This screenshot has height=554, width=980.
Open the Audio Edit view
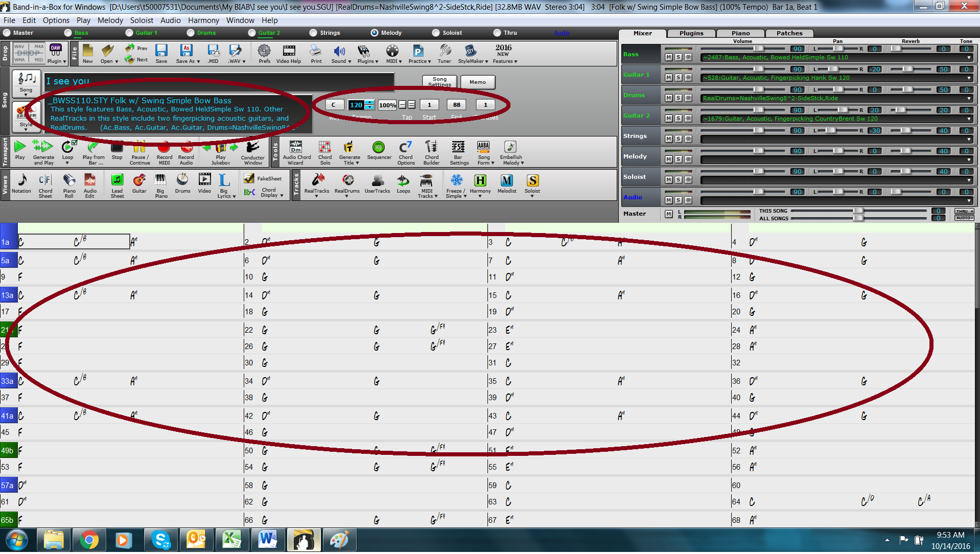(x=90, y=186)
